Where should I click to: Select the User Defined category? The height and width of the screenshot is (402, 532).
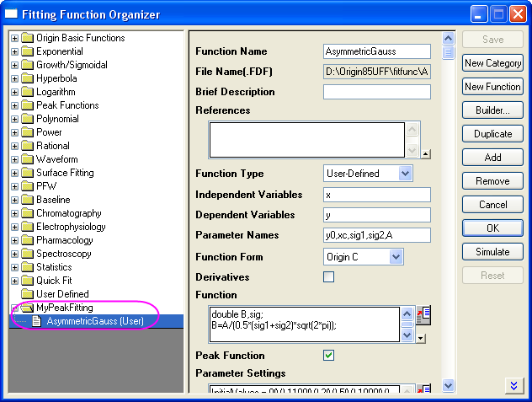pos(62,294)
